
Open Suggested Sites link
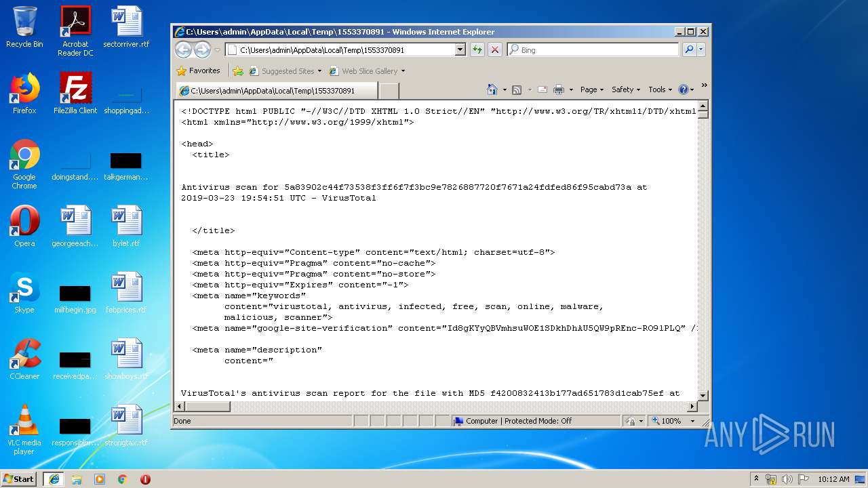click(285, 70)
